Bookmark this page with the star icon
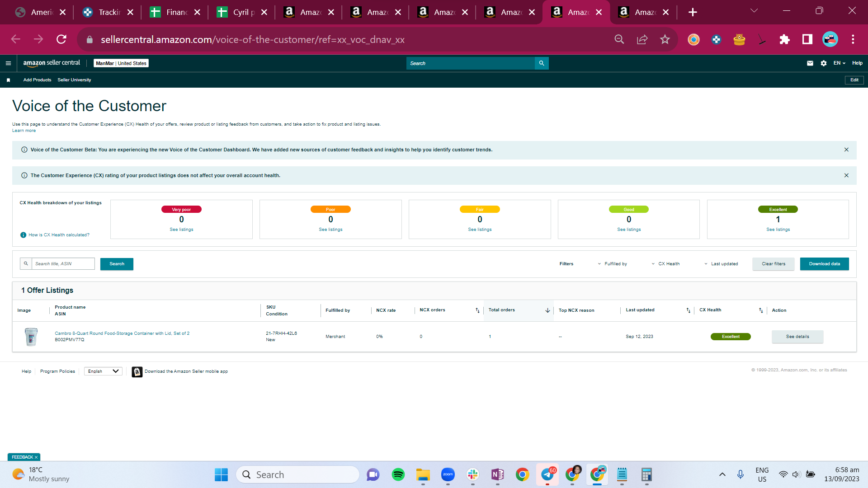Image resolution: width=868 pixels, height=488 pixels. pos(665,39)
